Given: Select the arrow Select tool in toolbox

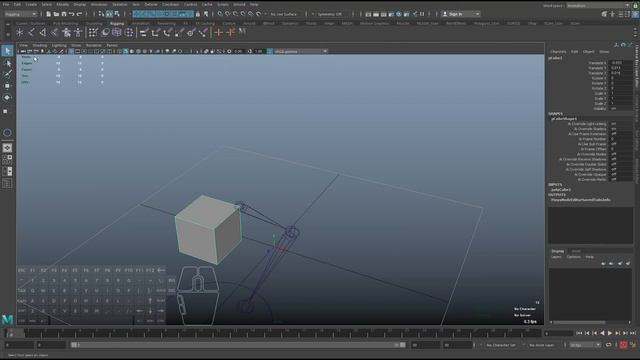Looking at the screenshot, I should pyautogui.click(x=7, y=51).
